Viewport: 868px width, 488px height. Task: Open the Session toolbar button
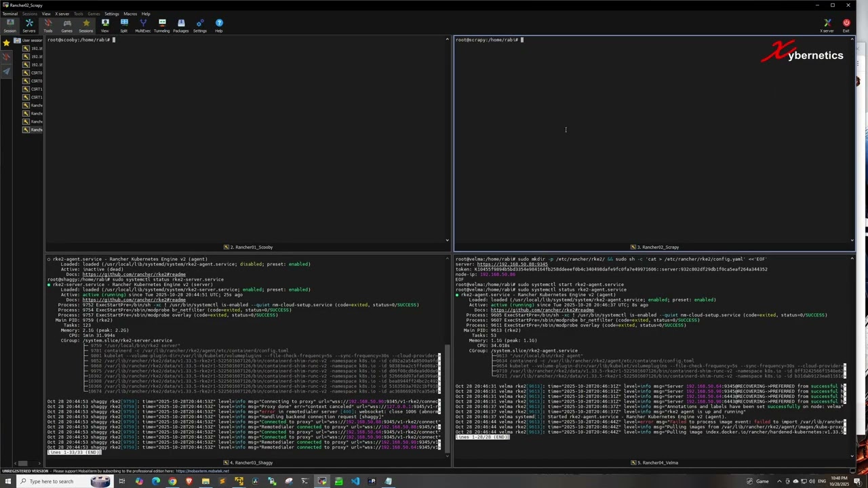tap(9, 26)
